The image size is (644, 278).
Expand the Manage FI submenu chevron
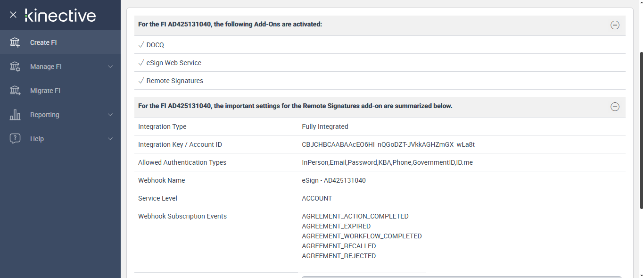(110, 67)
